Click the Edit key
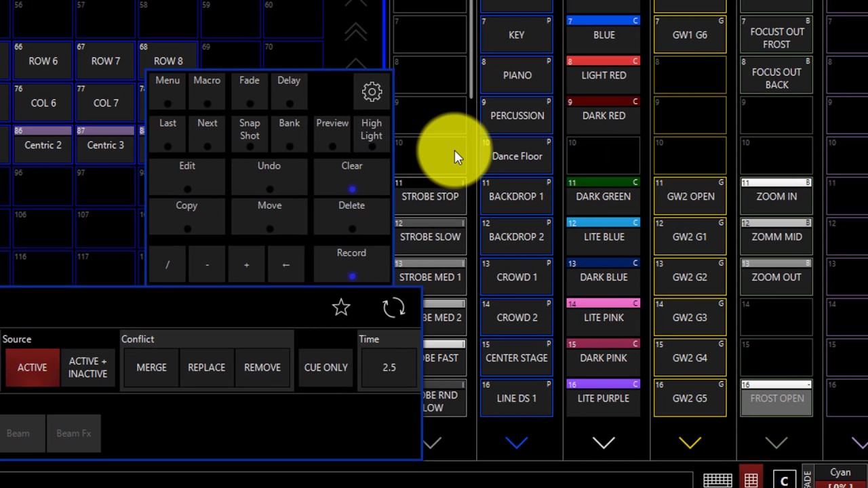This screenshot has height=488, width=868. 187,176
